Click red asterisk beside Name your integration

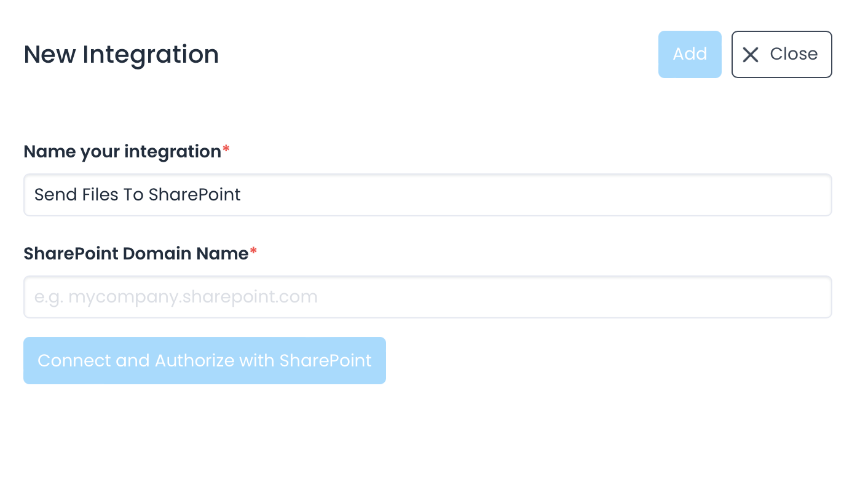click(226, 151)
